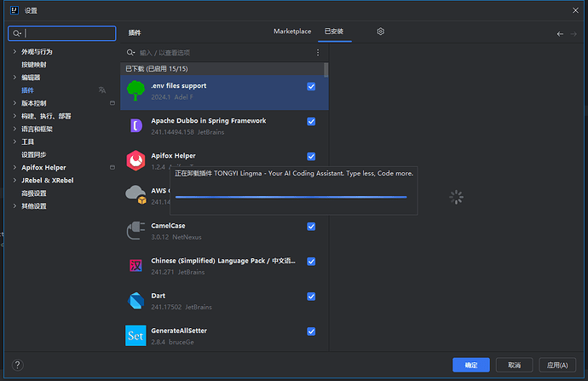Click the uninstall progress bar

[x=291, y=197]
